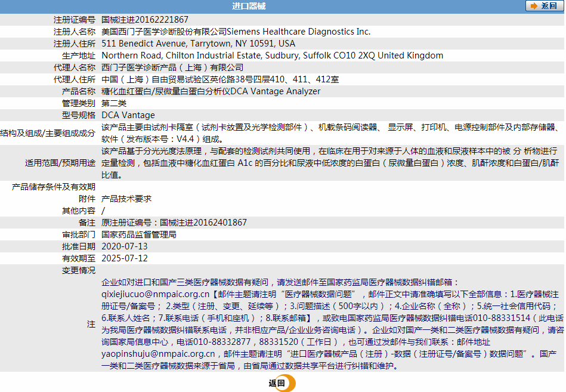The image size is (566, 392).
Task: Click approving department 国家药品监督管理局
Action: [138, 234]
